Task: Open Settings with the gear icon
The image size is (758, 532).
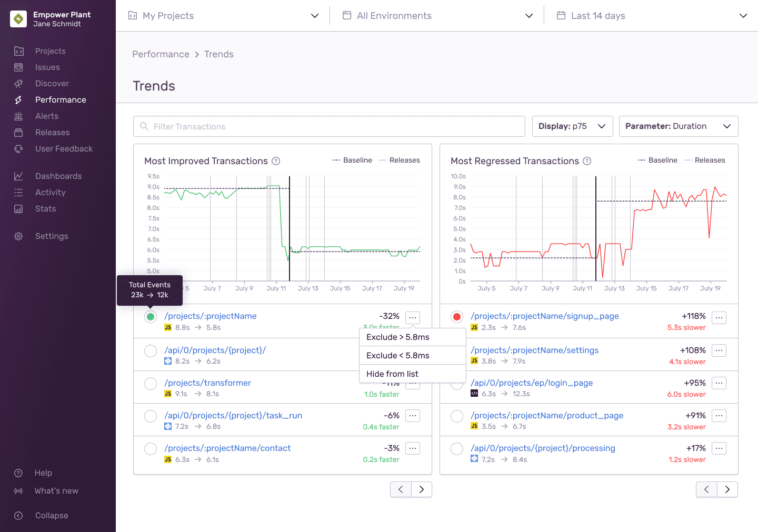Action: [x=18, y=236]
